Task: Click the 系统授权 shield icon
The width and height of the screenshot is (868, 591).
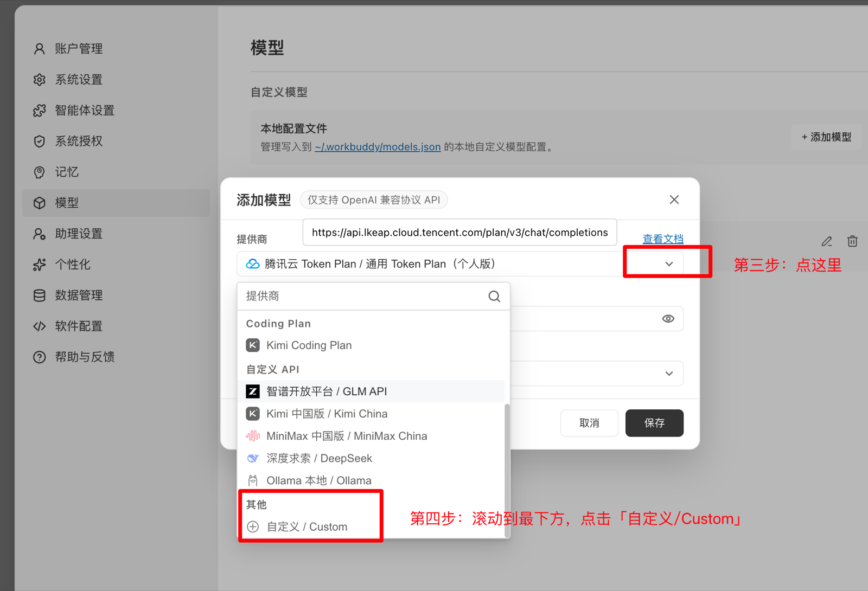Action: coord(40,142)
